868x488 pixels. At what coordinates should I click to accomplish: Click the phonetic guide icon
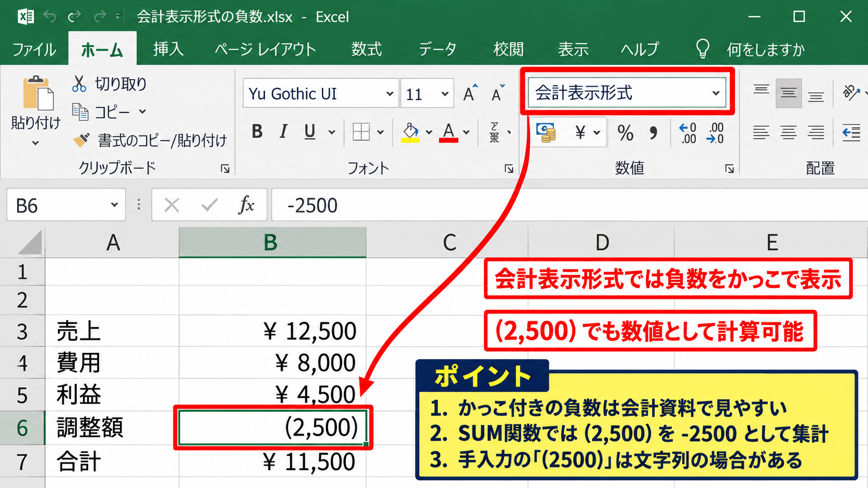tap(495, 132)
